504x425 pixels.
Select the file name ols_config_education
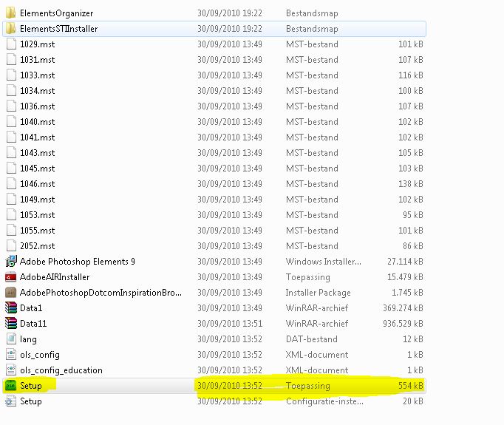pyautogui.click(x=61, y=370)
